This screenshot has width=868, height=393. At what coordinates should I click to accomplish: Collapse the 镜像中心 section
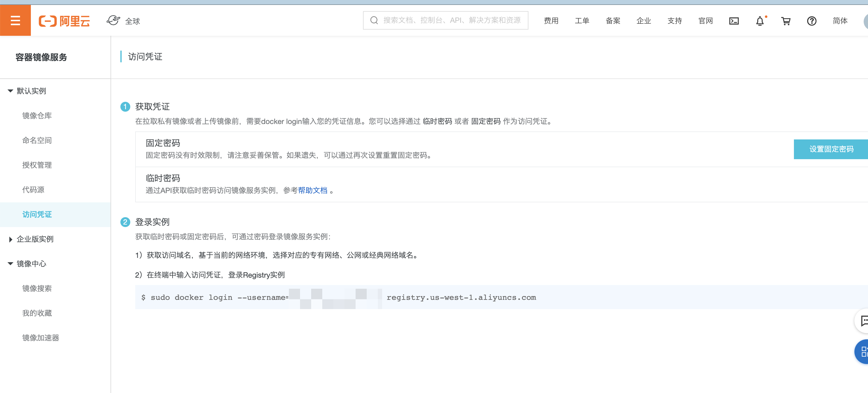pos(10,264)
